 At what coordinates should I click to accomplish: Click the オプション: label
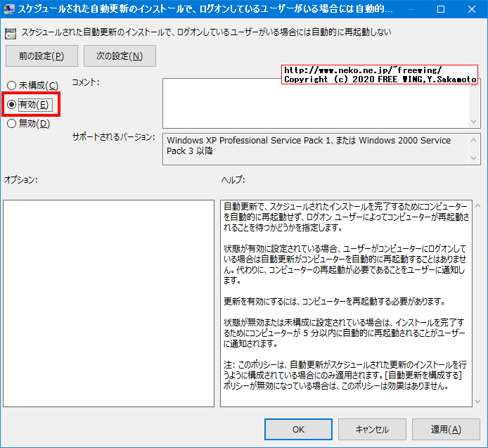pyautogui.click(x=21, y=179)
